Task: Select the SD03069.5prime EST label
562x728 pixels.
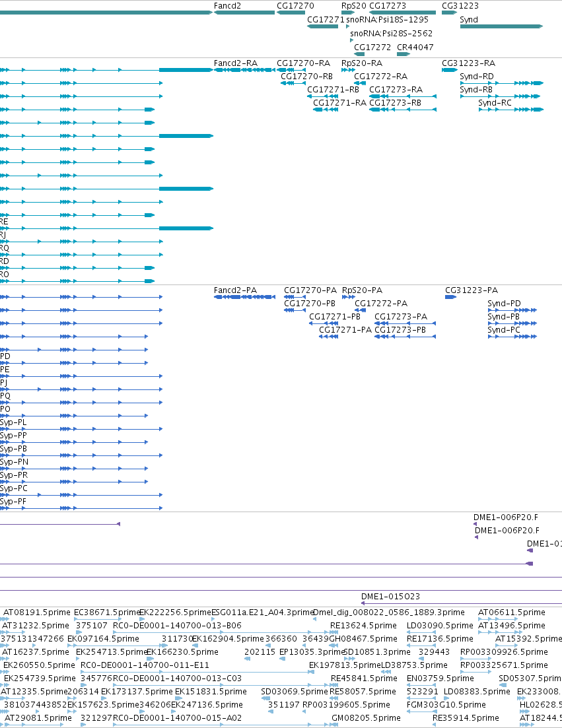Action: coord(295,691)
